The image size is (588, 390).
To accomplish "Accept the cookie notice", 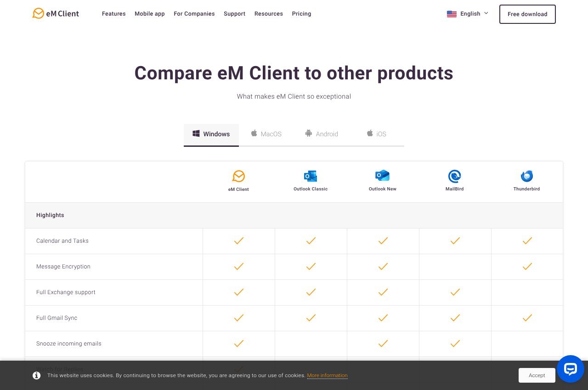I will 537,375.
